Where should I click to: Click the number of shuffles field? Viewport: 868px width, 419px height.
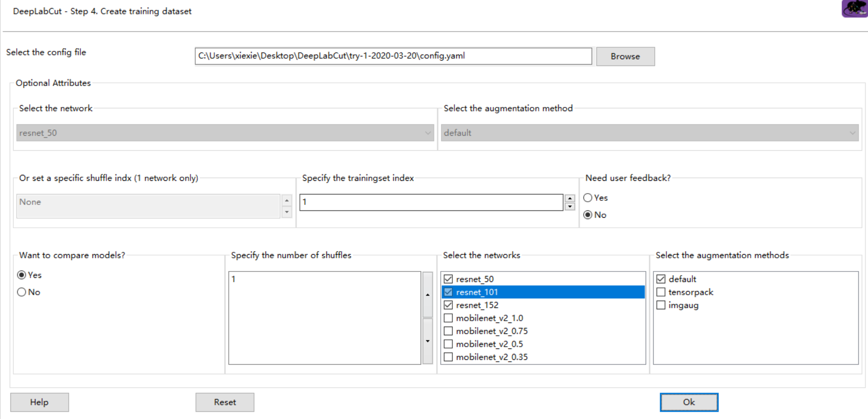(x=325, y=318)
